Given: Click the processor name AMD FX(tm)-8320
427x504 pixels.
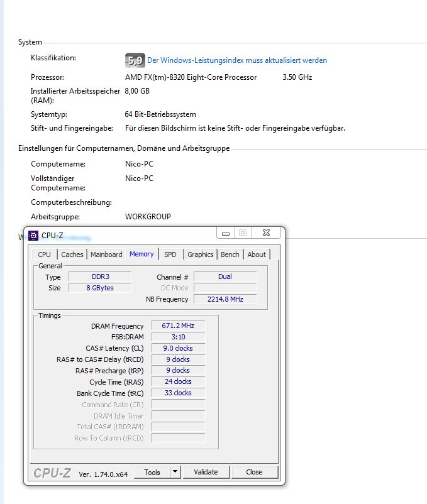Looking at the screenshot, I should (191, 77).
